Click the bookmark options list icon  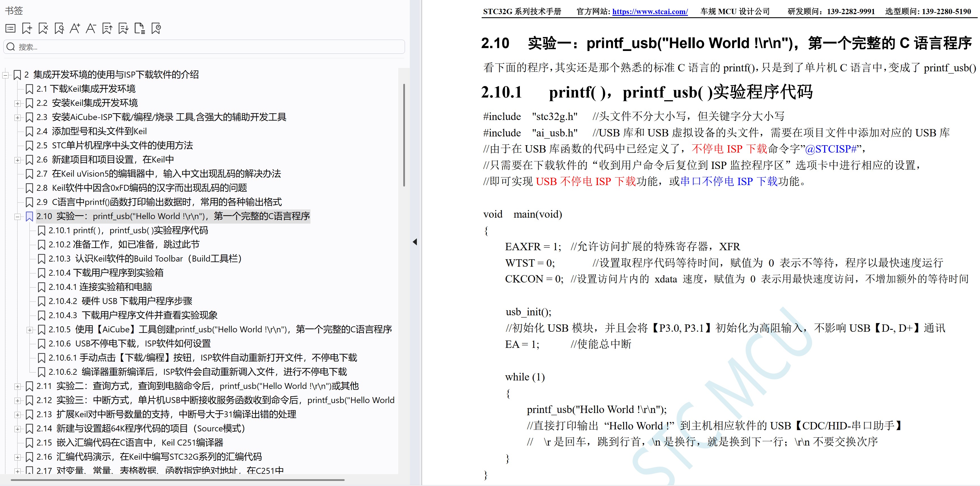(x=11, y=28)
